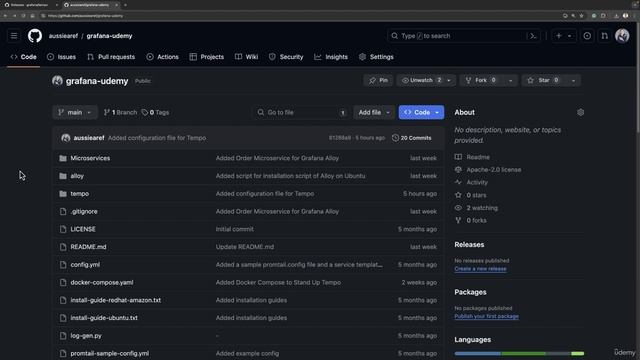Expand the Unwatch notification options dropdown
The width and height of the screenshot is (640, 360).
(x=449, y=80)
